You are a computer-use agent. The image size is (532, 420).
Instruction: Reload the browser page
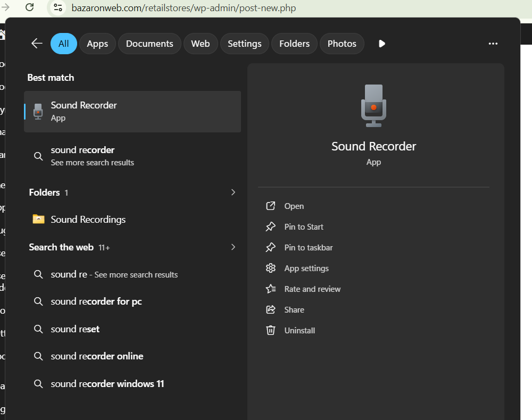tap(29, 7)
